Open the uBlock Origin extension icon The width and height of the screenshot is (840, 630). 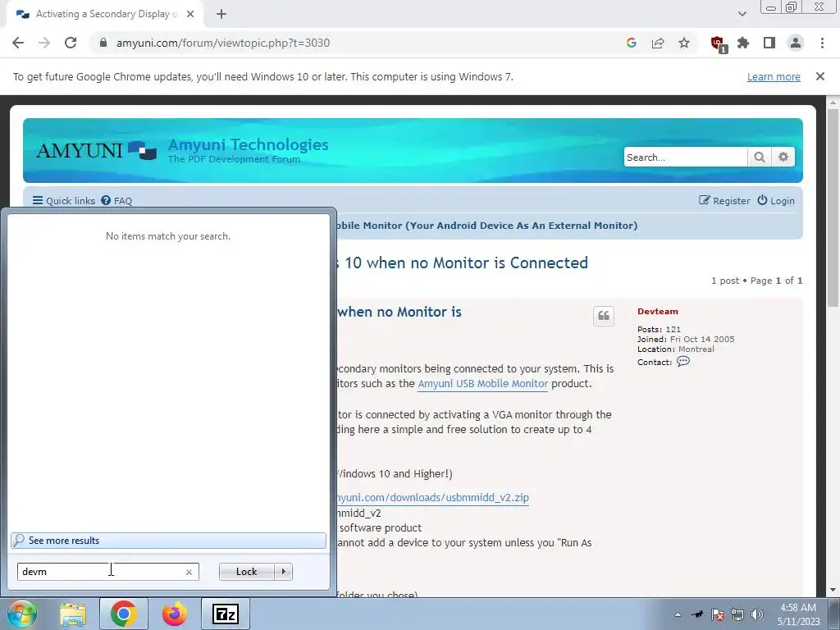coord(717,44)
